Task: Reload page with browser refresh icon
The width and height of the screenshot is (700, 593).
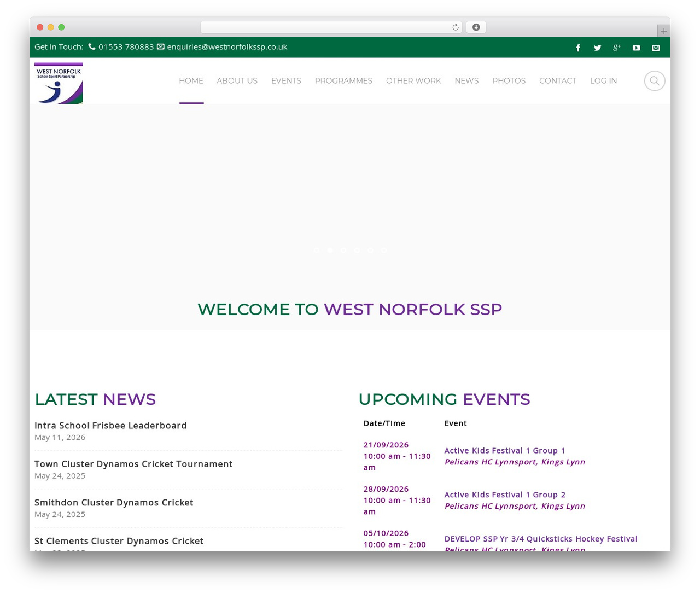Action: pos(455,27)
